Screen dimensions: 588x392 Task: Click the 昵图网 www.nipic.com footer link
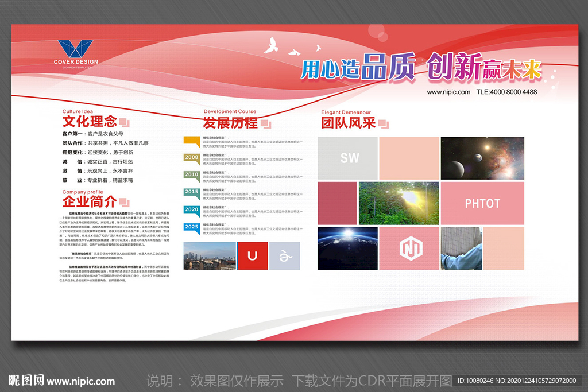tap(61, 381)
